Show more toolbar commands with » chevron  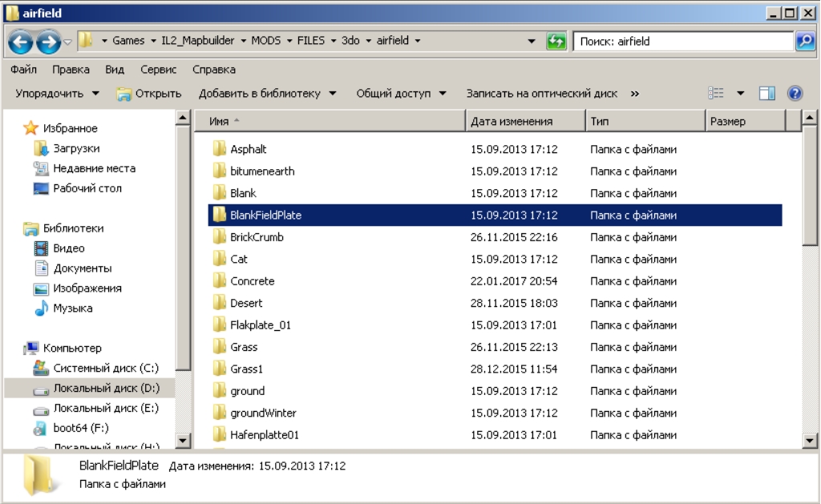[x=635, y=94]
